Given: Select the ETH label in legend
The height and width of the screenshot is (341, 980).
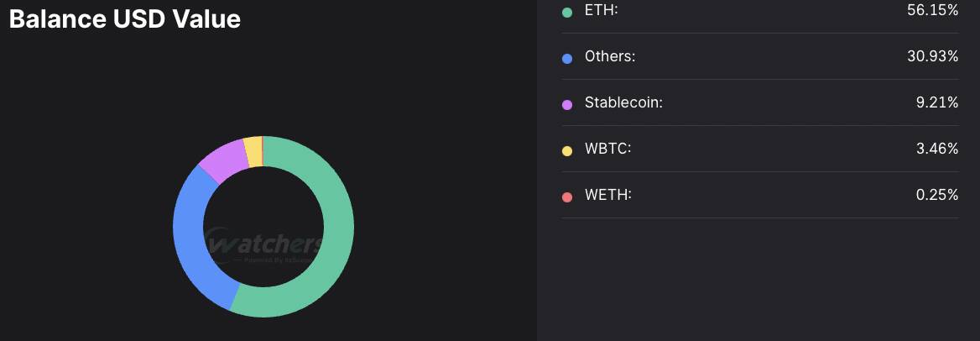Looking at the screenshot, I should 602,10.
